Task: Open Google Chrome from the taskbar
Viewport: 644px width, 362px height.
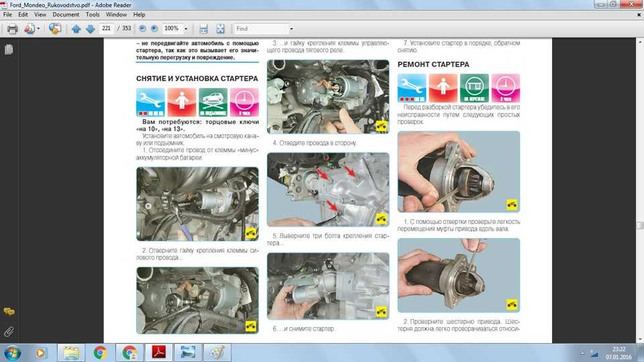Action: click(101, 352)
